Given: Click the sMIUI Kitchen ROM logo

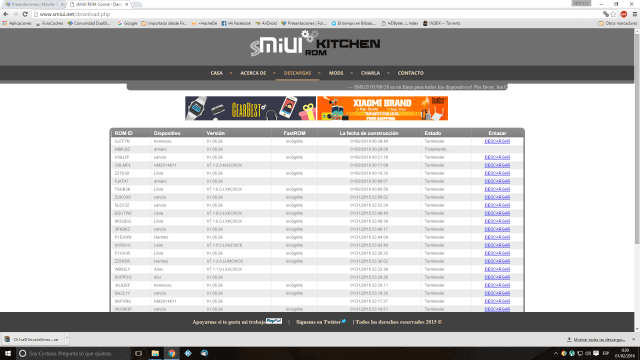Looking at the screenshot, I should tap(315, 44).
